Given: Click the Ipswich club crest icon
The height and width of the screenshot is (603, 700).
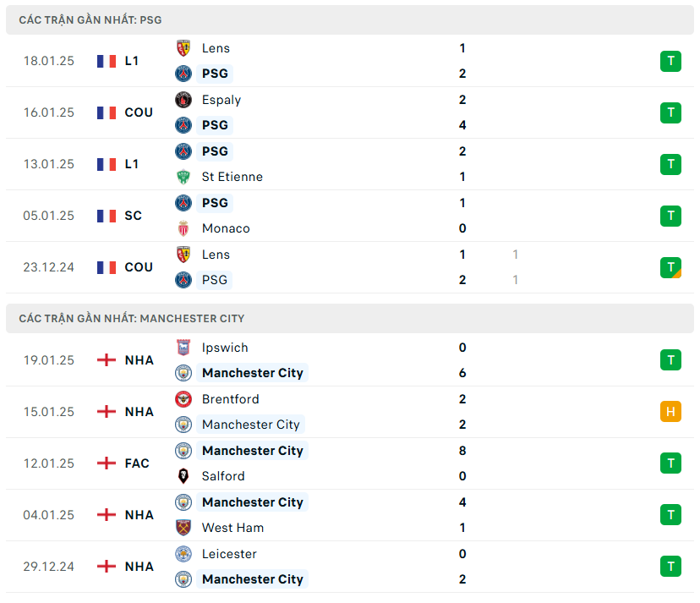Looking at the screenshot, I should (x=183, y=348).
